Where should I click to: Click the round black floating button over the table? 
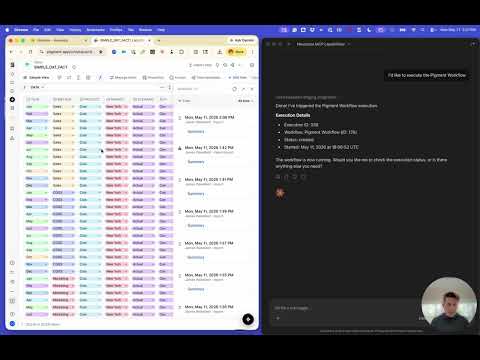(x=248, y=319)
